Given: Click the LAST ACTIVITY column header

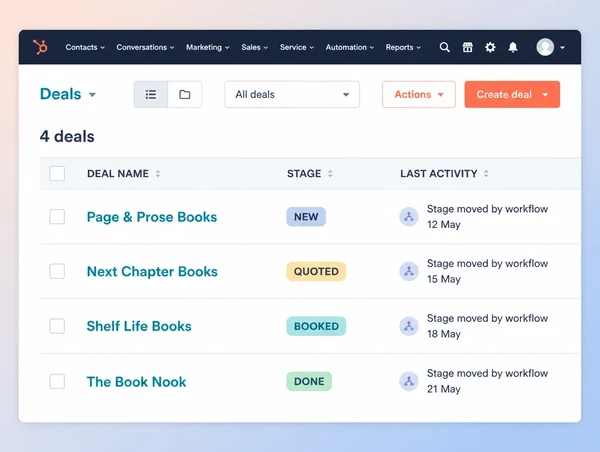Looking at the screenshot, I should tap(439, 174).
